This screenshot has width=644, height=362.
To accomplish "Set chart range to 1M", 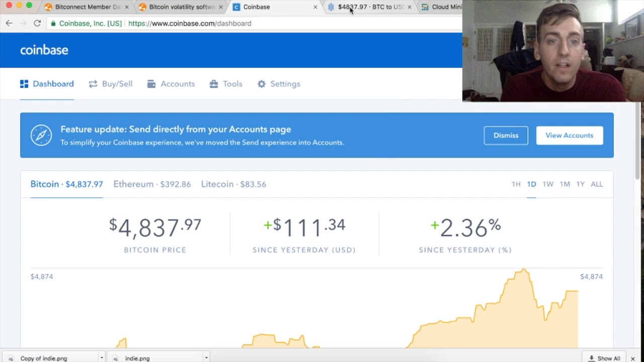I will pos(565,184).
